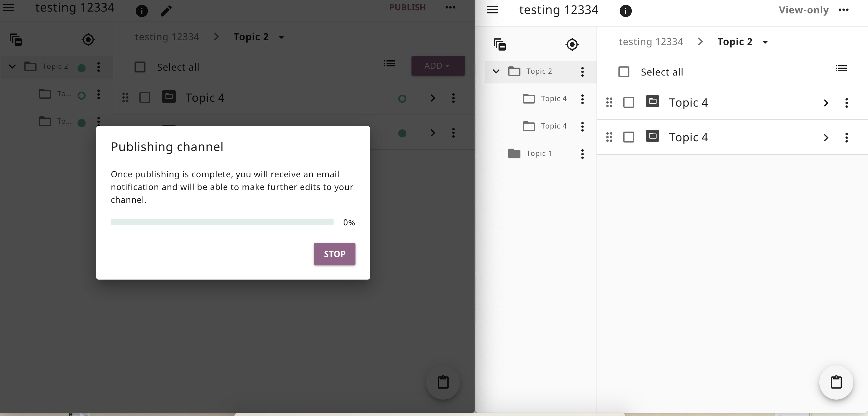The image size is (868, 416).
Task: Open the hamburger menu in right window
Action: pyautogui.click(x=492, y=10)
